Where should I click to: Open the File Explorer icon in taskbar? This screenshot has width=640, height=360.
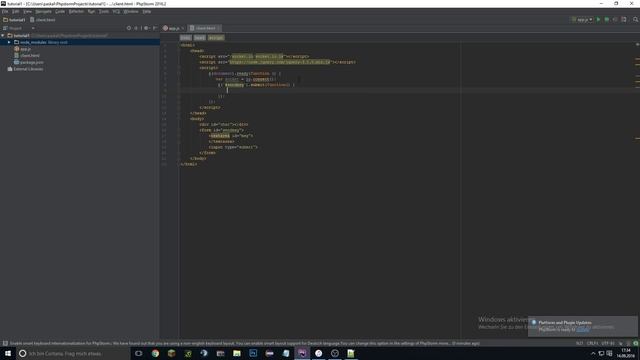pyautogui.click(x=237, y=353)
